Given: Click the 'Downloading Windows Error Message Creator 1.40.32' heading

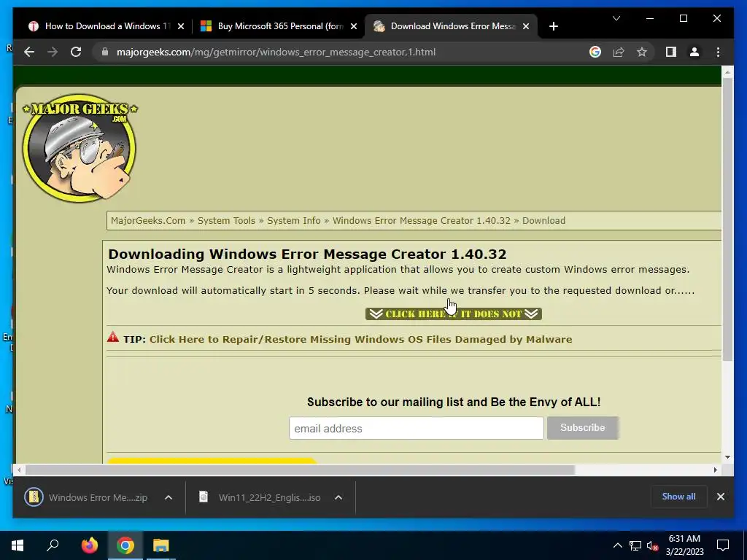Looking at the screenshot, I should pos(307,254).
